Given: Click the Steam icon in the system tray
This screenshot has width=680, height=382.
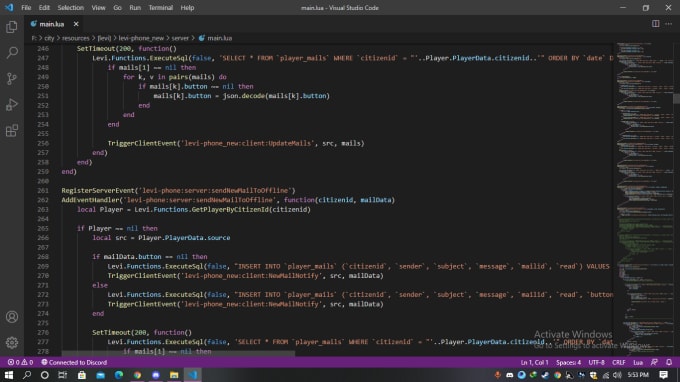Looking at the screenshot, I should (x=545, y=375).
